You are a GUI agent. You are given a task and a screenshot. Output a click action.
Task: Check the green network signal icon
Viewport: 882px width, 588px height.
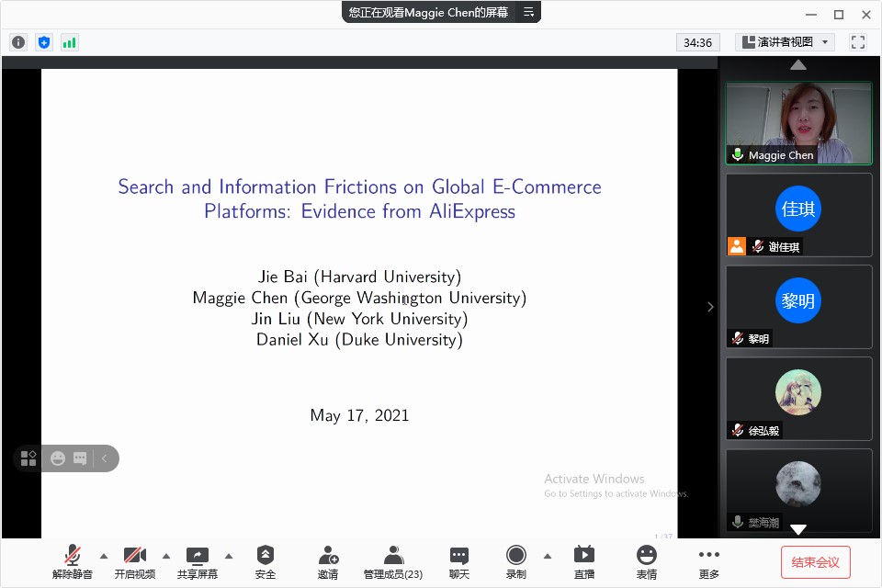tap(69, 42)
